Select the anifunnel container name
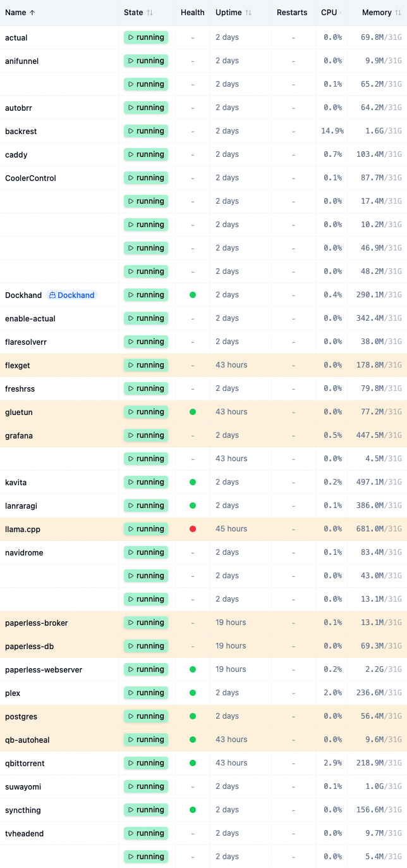 21,61
